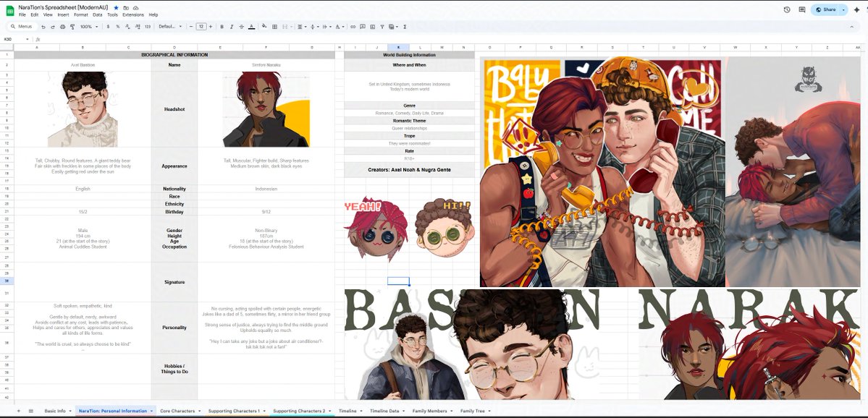Apply strikethrough formatting
The height and width of the screenshot is (418, 868).
point(240,27)
